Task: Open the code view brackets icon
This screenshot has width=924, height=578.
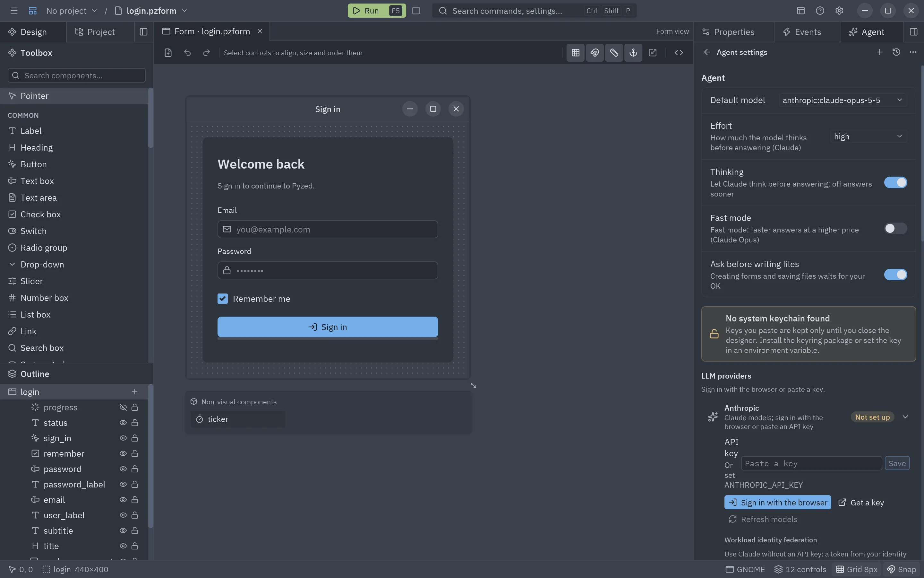Action: 679,53
